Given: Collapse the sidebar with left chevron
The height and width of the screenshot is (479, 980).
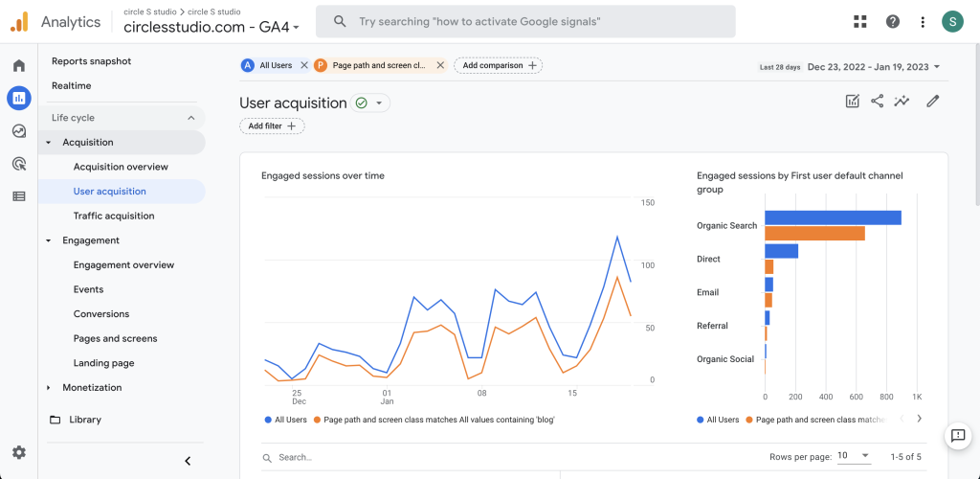Looking at the screenshot, I should [x=188, y=461].
